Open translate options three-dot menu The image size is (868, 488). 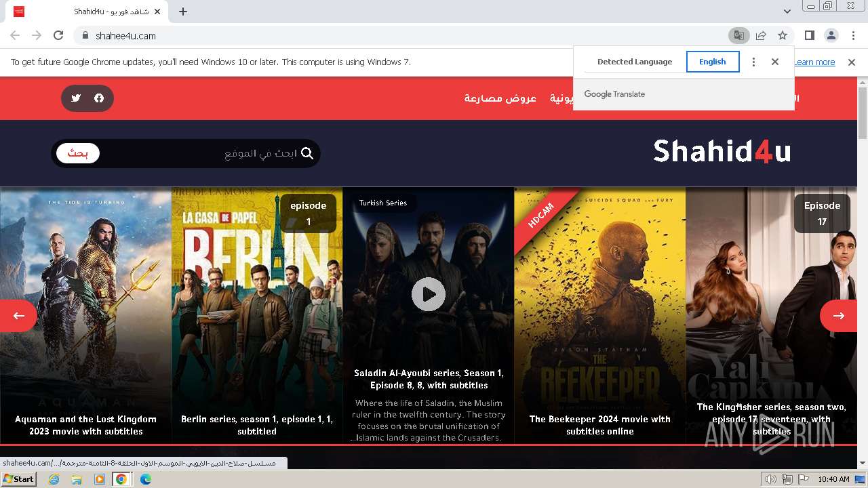coord(753,62)
